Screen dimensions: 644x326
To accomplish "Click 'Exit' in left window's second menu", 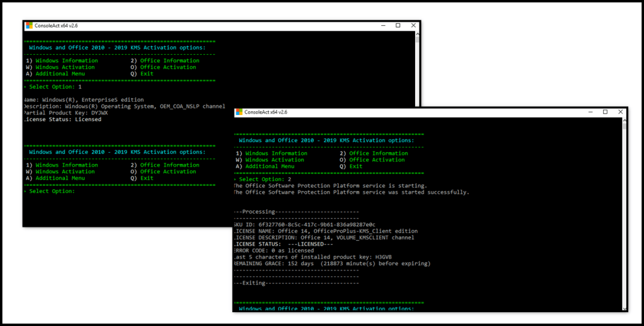I will (x=147, y=178).
